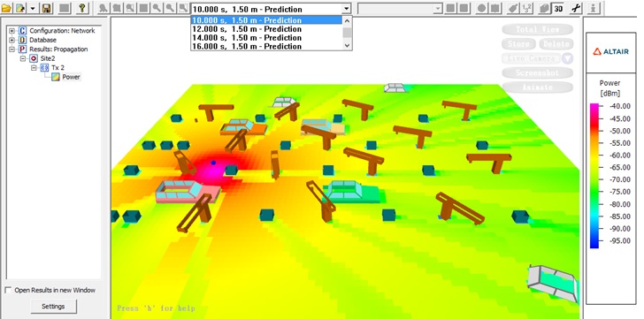Click the Tx 2 antenna icon
Screen dimensions: 644x319
tap(45, 68)
